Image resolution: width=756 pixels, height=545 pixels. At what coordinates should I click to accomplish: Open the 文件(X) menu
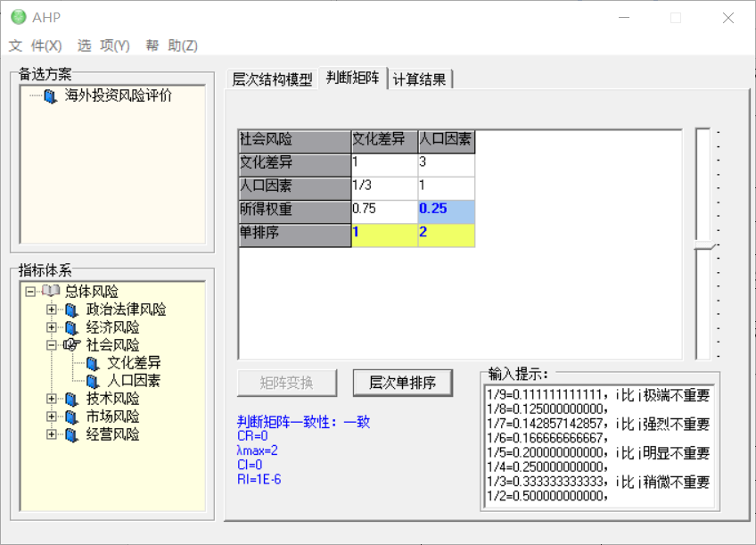[36, 45]
